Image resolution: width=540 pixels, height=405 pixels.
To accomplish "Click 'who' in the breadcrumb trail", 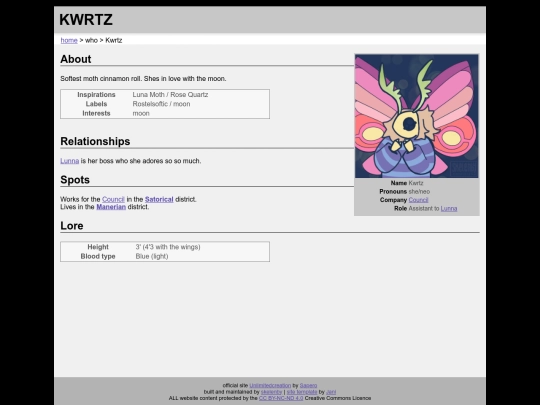I will pos(91,40).
